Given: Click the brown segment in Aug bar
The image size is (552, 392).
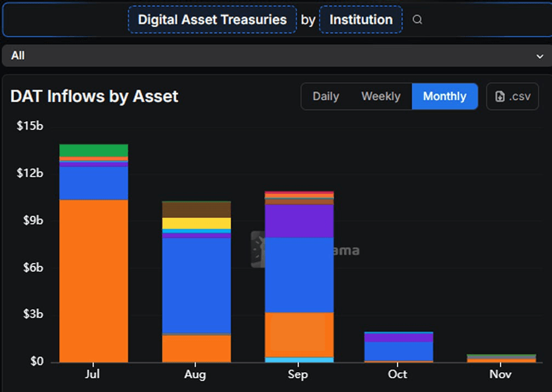Looking at the screenshot, I should pyautogui.click(x=196, y=210).
